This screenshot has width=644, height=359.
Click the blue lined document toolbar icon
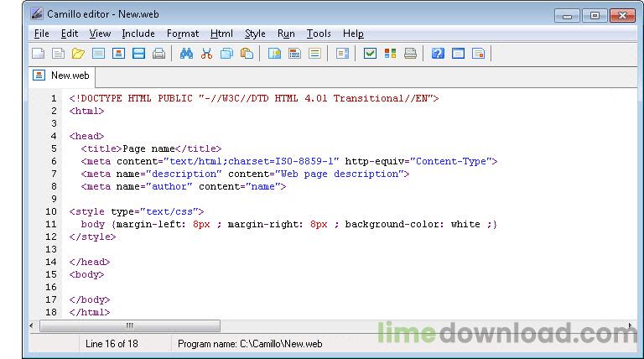click(x=98, y=54)
